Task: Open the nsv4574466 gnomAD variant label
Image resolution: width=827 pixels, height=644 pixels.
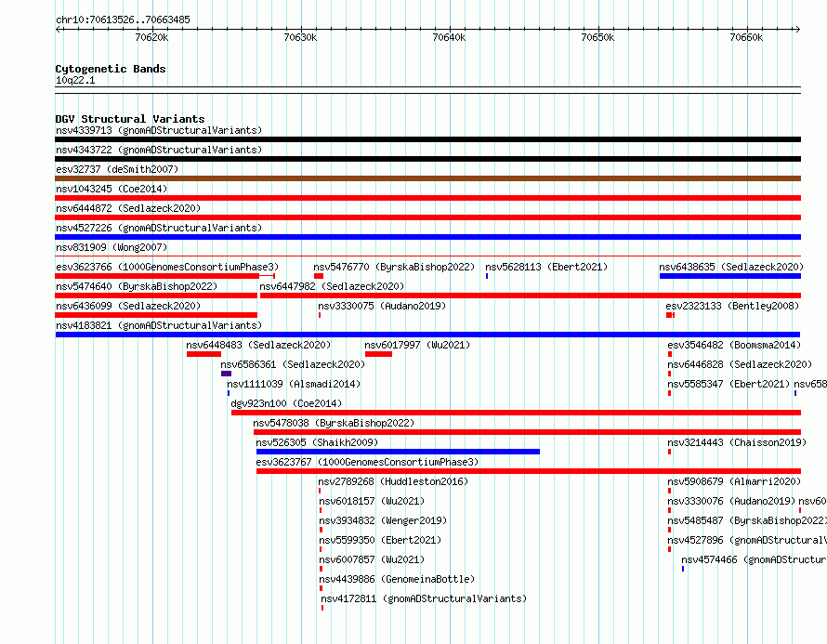Action: [754, 559]
